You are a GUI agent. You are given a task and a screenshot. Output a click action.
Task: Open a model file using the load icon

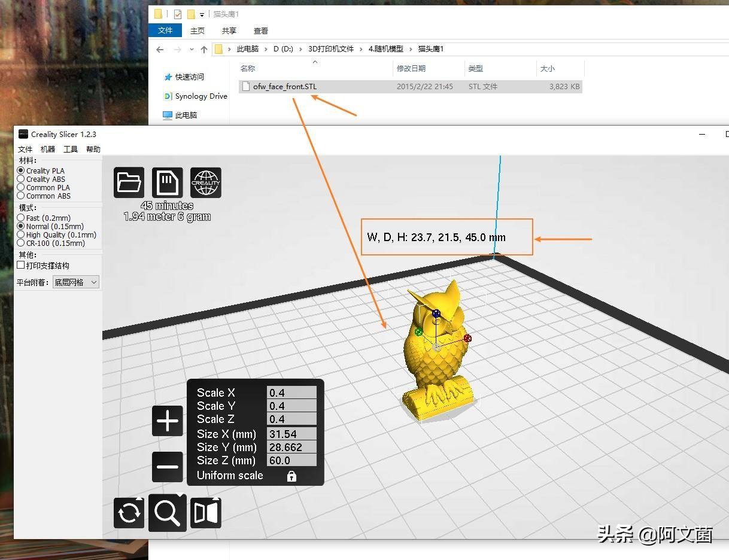tap(129, 182)
